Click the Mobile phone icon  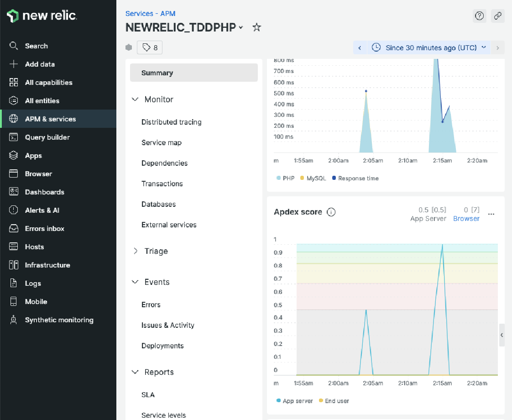coord(13,302)
